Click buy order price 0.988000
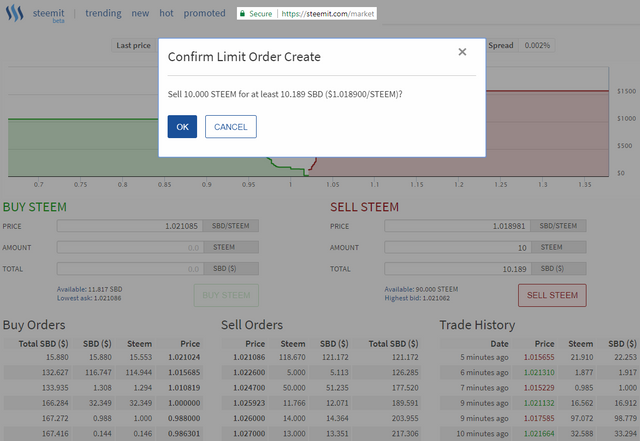The image size is (640, 441). click(x=184, y=418)
